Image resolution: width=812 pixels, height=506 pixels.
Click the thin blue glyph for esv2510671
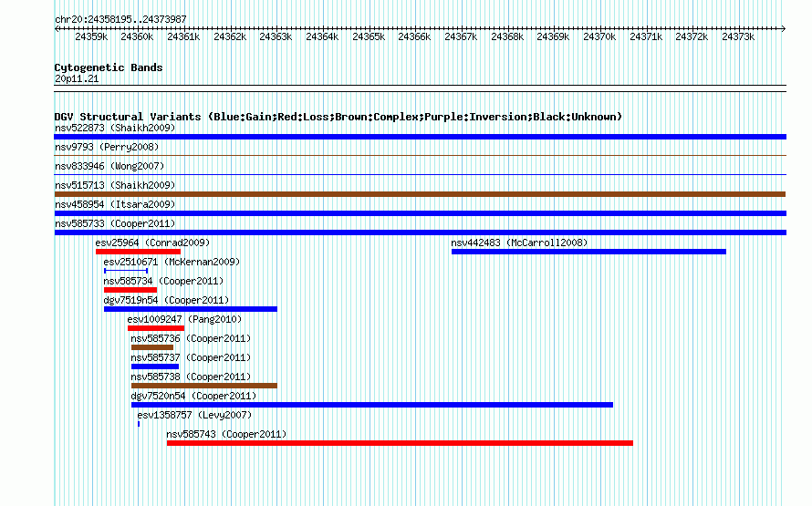[x=126, y=271]
